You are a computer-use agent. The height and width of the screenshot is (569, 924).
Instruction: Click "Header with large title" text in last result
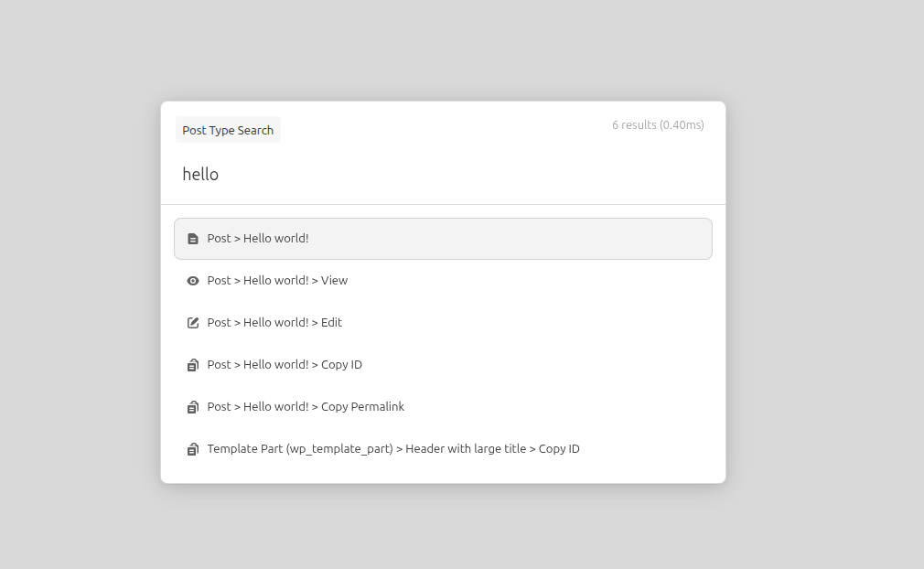point(466,449)
